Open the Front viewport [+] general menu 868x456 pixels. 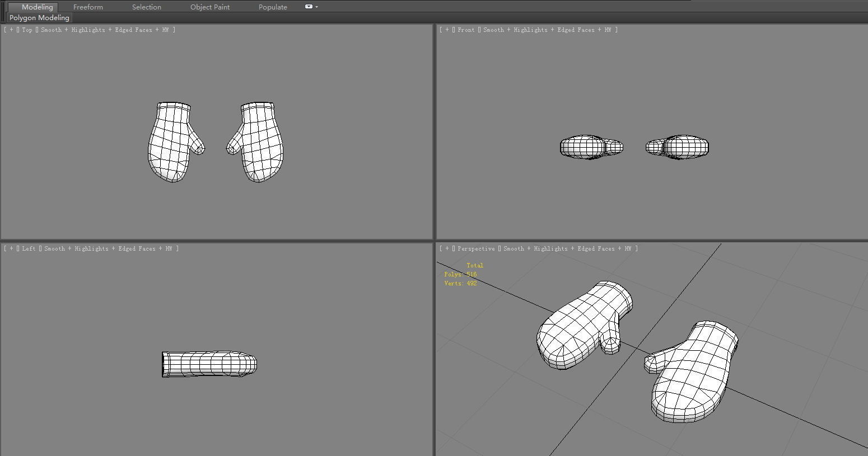tap(447, 30)
